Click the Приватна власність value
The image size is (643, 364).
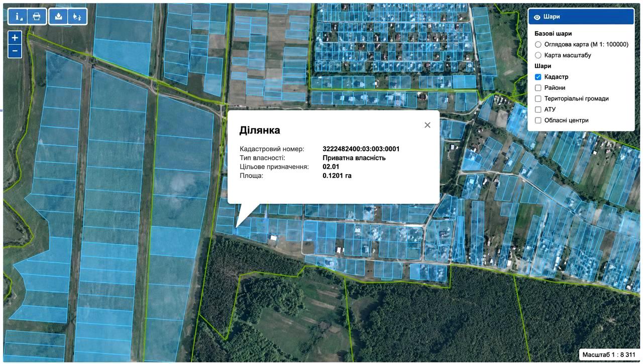coord(354,158)
